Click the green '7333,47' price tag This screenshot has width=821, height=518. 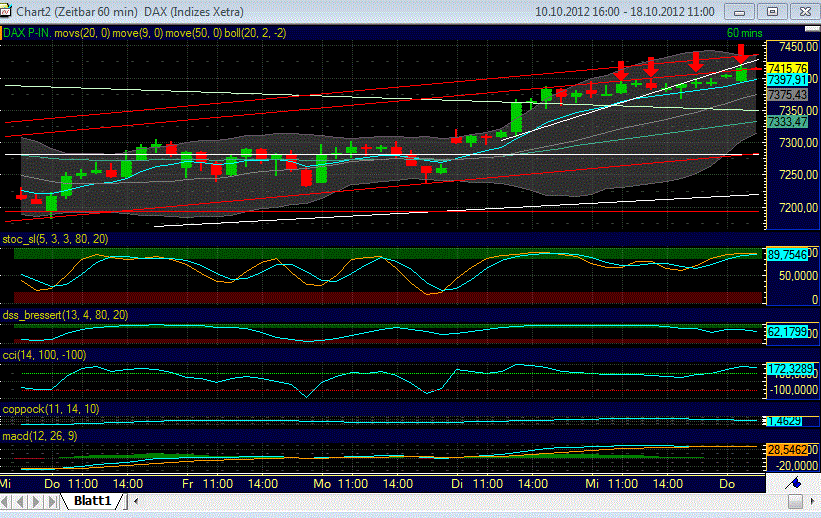click(x=787, y=122)
